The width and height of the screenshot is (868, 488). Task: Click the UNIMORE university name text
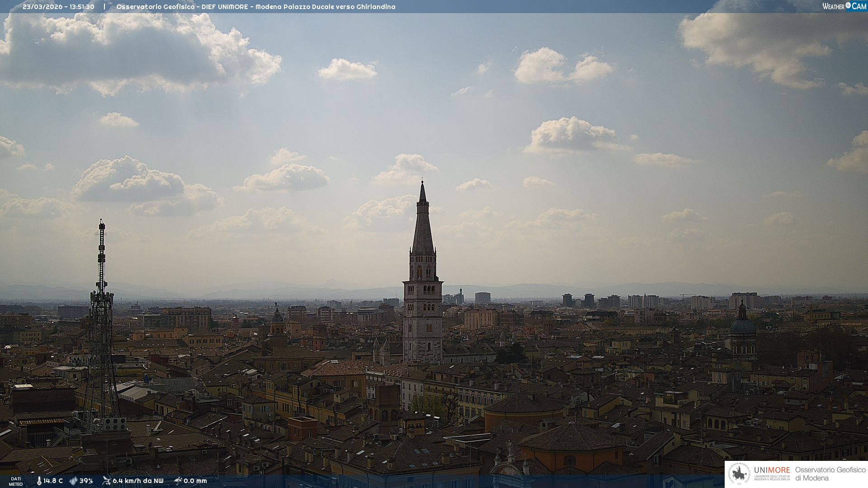[x=772, y=470]
